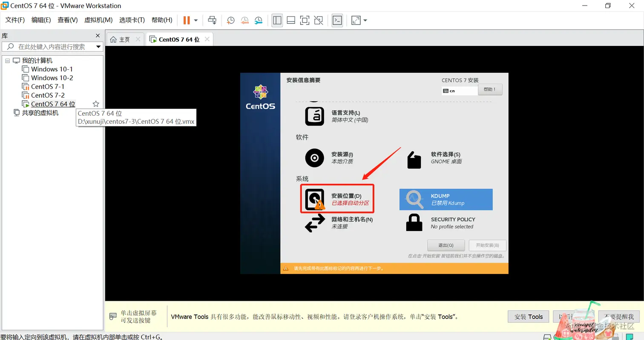
Task: Close the 库 library panel
Action: click(98, 36)
